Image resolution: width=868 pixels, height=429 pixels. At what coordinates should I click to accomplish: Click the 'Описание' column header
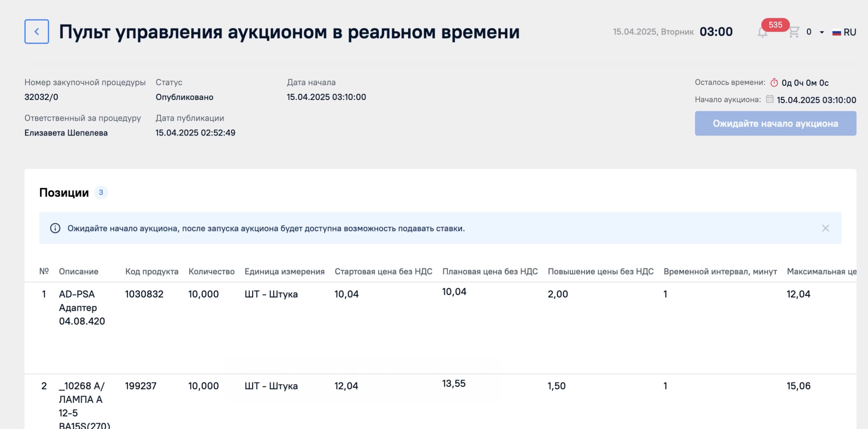(x=78, y=271)
